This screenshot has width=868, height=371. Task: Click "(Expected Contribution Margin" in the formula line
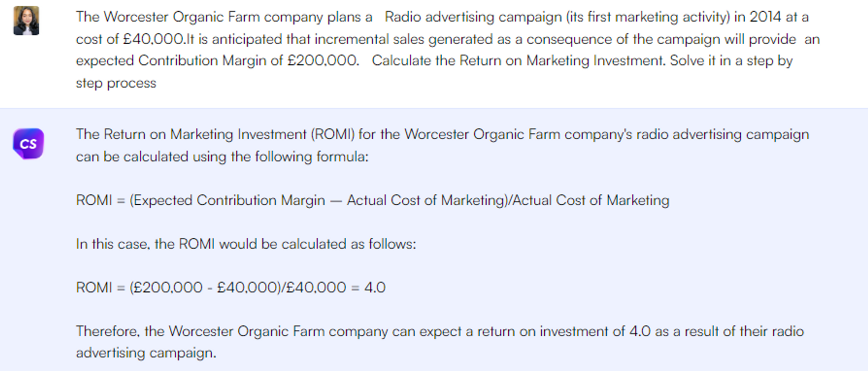pos(227,200)
